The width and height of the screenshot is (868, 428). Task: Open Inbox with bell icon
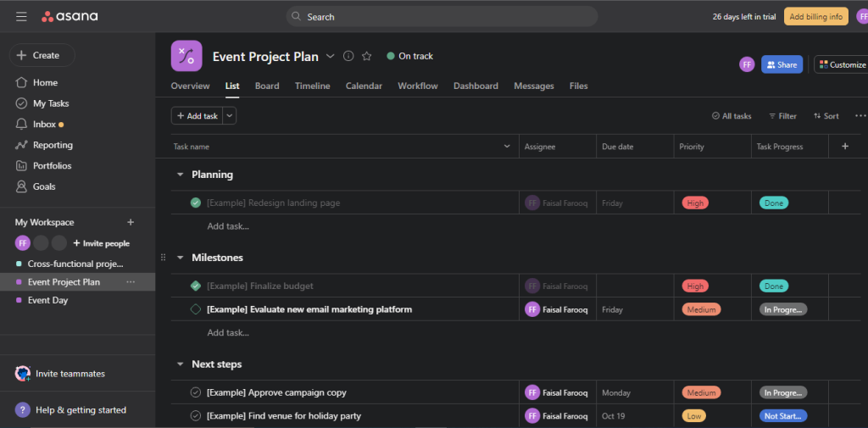point(39,125)
